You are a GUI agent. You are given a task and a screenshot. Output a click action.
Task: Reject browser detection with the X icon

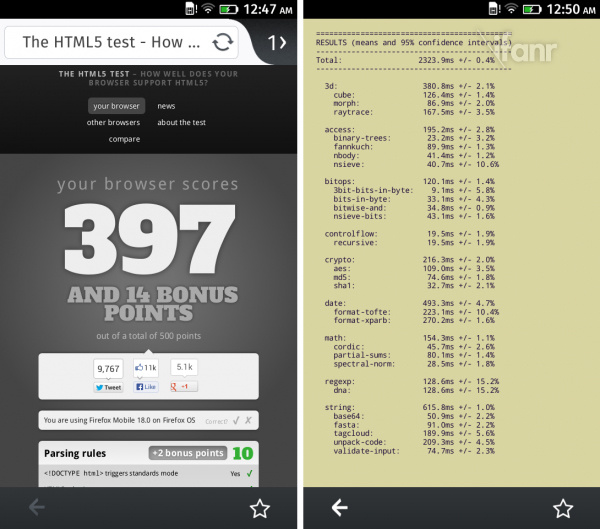pos(248,420)
